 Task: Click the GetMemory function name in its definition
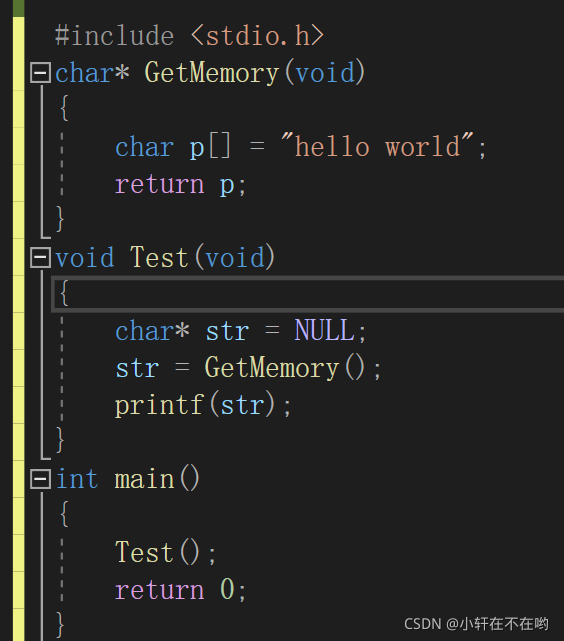tap(212, 73)
